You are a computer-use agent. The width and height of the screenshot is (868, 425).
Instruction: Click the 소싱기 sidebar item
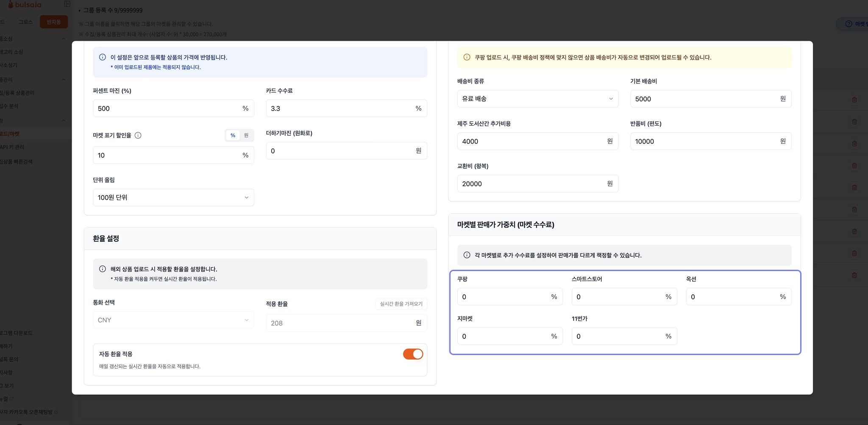[8, 65]
